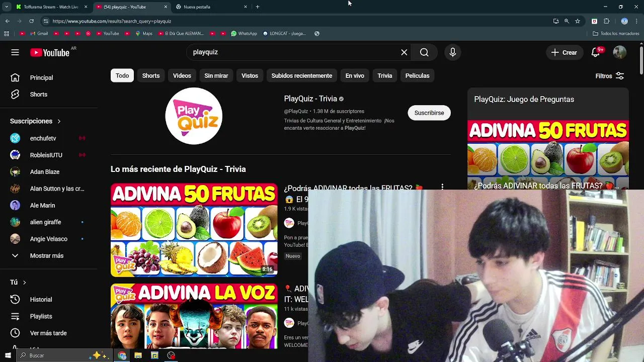Open a new browser tab with plus
This screenshot has width=644, height=362.
click(x=258, y=7)
